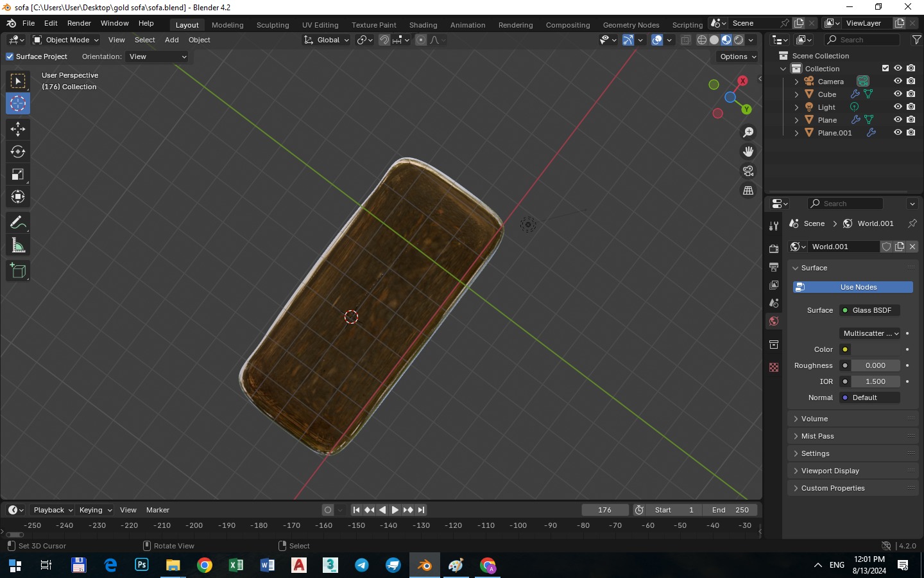This screenshot has height=578, width=924.
Task: Open the Tool properties tab
Action: pos(774,225)
